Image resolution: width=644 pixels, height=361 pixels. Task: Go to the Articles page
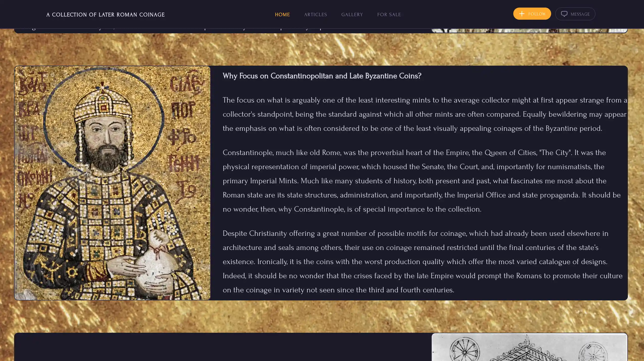coord(315,15)
